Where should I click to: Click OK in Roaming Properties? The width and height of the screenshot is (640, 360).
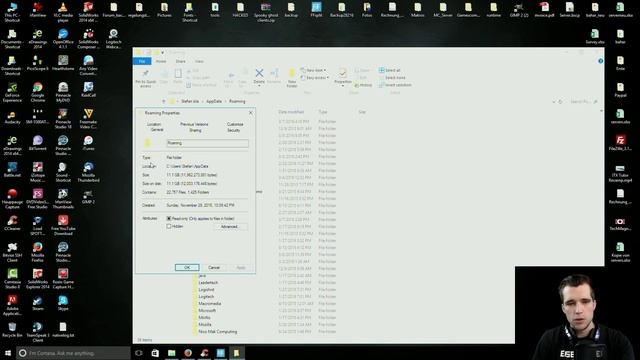pyautogui.click(x=187, y=267)
